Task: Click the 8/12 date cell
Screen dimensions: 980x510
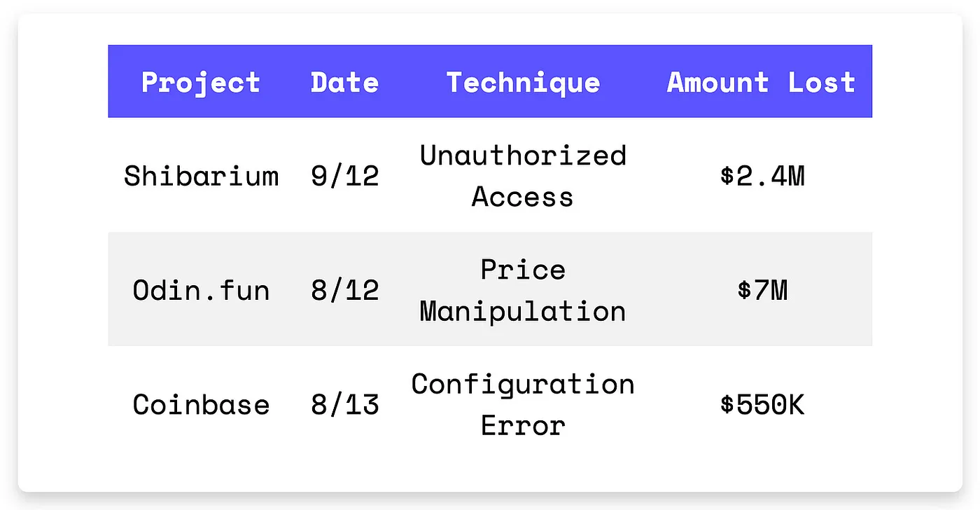Action: click(x=344, y=289)
